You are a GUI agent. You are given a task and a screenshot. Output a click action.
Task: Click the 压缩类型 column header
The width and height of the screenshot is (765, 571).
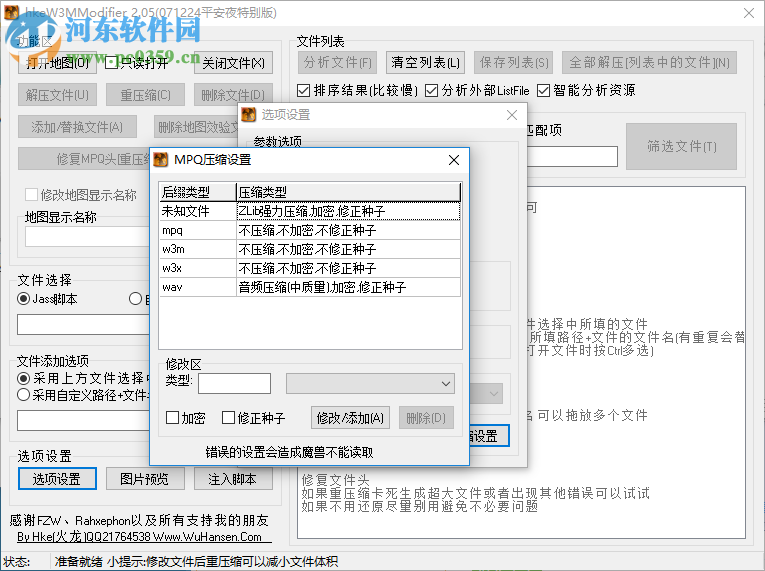pyautogui.click(x=348, y=192)
